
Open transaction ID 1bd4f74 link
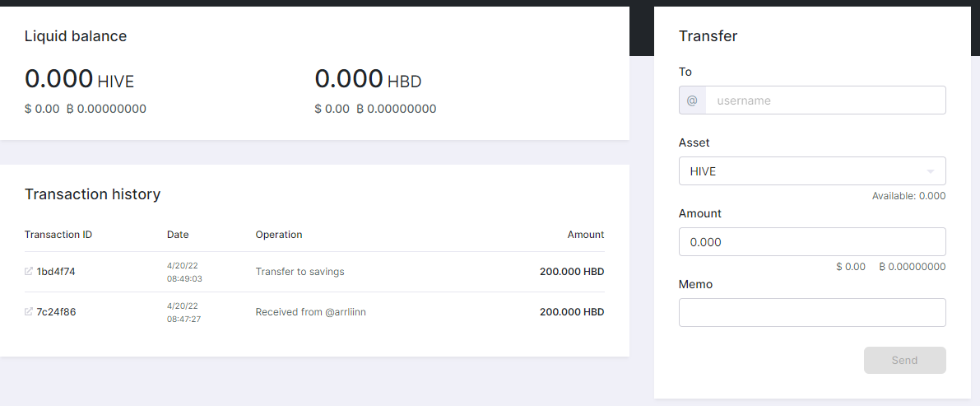[56, 272]
